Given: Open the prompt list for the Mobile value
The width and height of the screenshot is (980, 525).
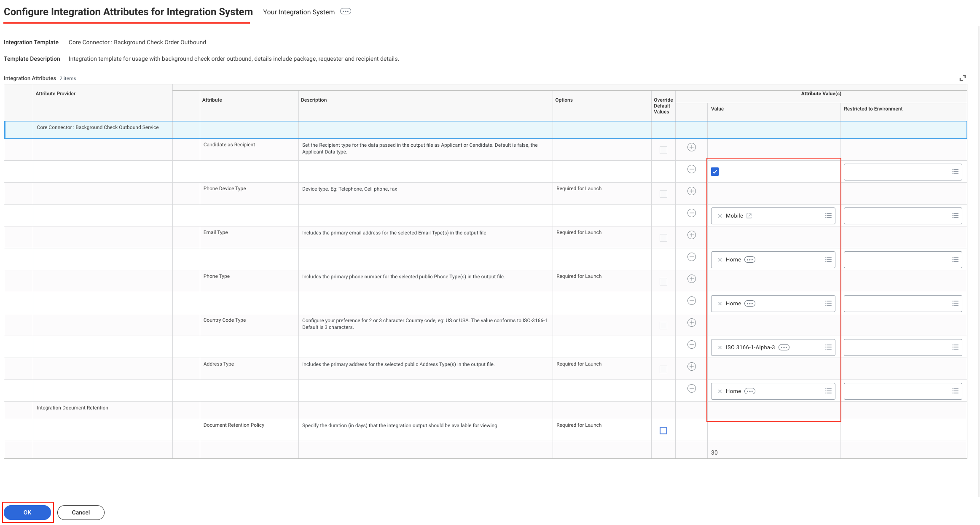Looking at the screenshot, I should coord(828,215).
